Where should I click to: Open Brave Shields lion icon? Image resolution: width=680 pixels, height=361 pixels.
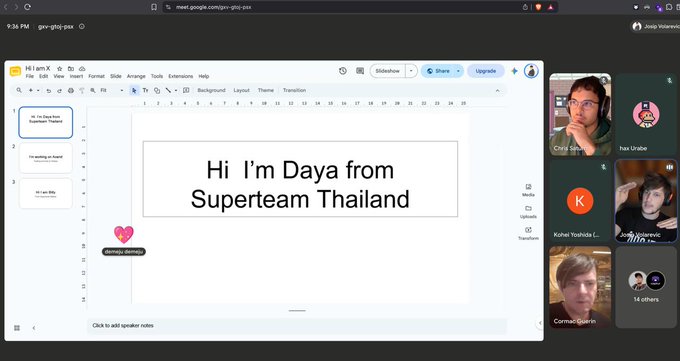[538, 7]
